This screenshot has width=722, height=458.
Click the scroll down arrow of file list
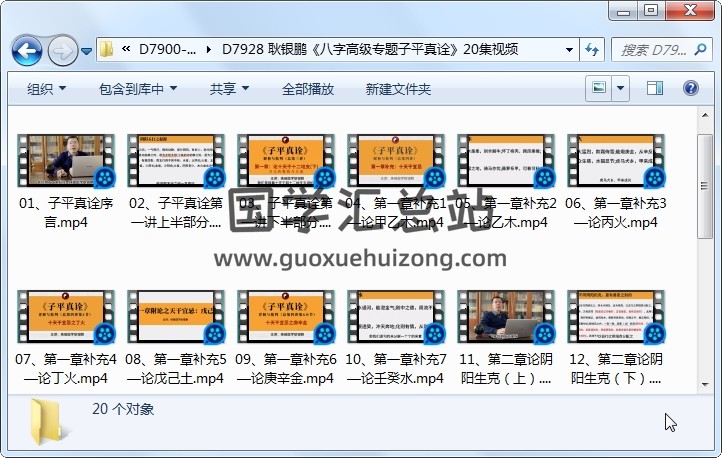click(x=705, y=384)
